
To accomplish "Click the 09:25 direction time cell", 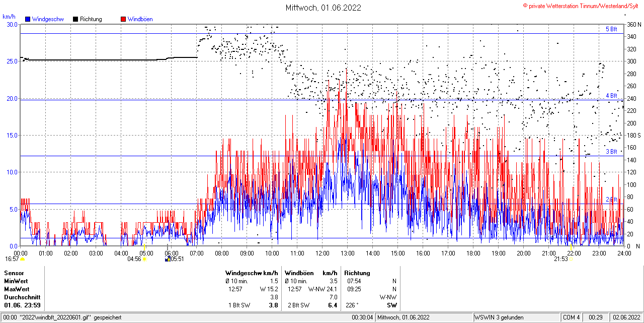I will (x=354, y=289).
